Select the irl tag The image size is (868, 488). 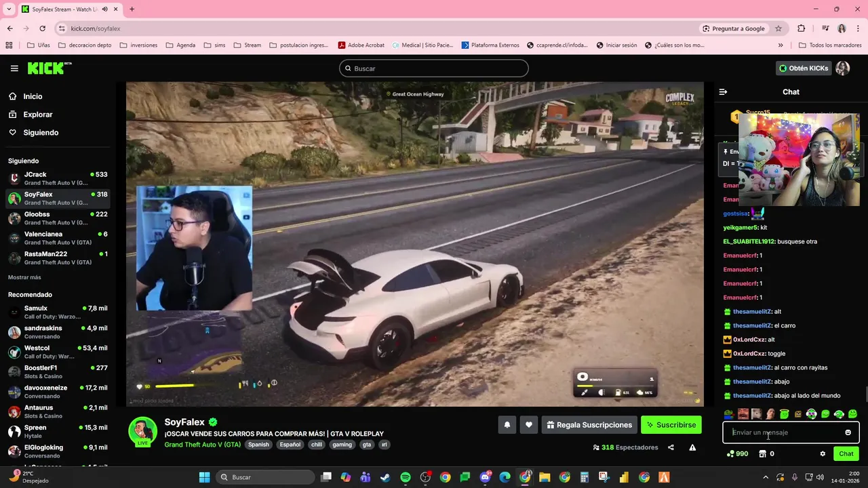coord(384,445)
